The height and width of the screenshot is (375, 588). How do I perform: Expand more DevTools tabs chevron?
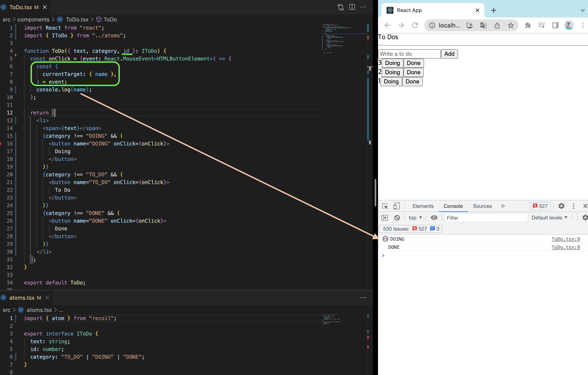tap(502, 206)
